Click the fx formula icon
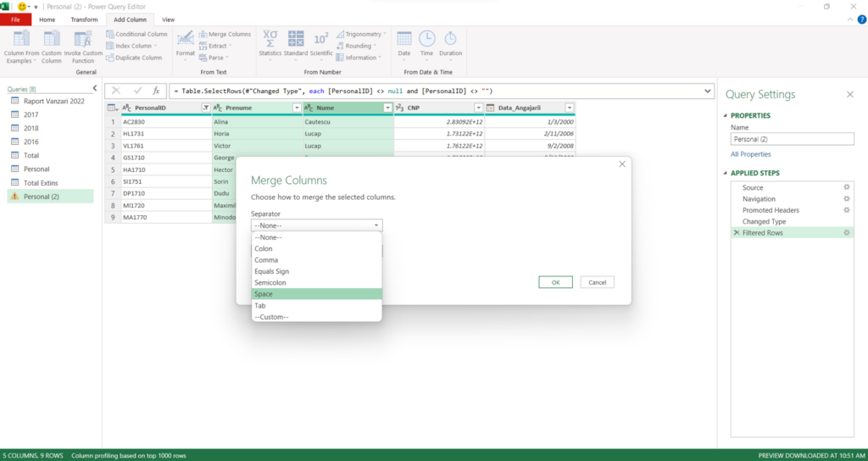Viewport: 868px width, 461px height. point(157,91)
